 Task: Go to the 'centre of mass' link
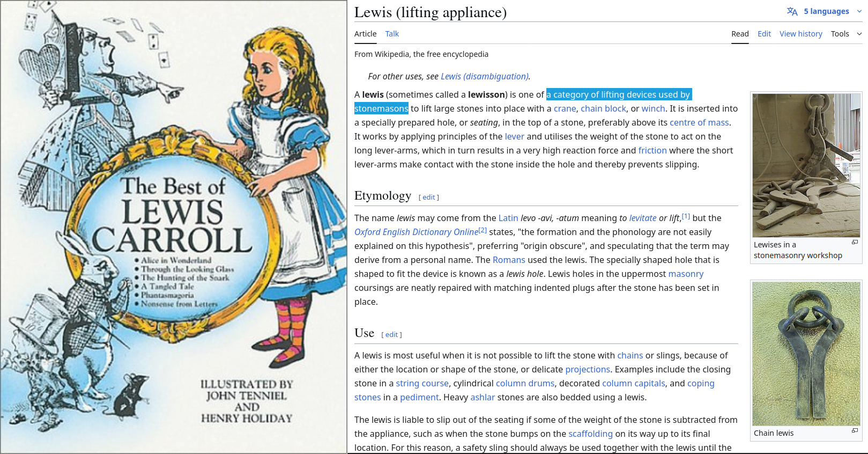coord(699,122)
